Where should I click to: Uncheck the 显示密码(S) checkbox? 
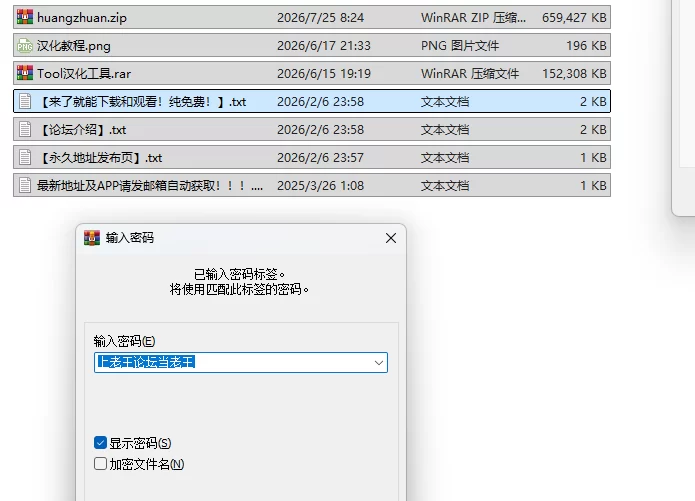[100, 442]
